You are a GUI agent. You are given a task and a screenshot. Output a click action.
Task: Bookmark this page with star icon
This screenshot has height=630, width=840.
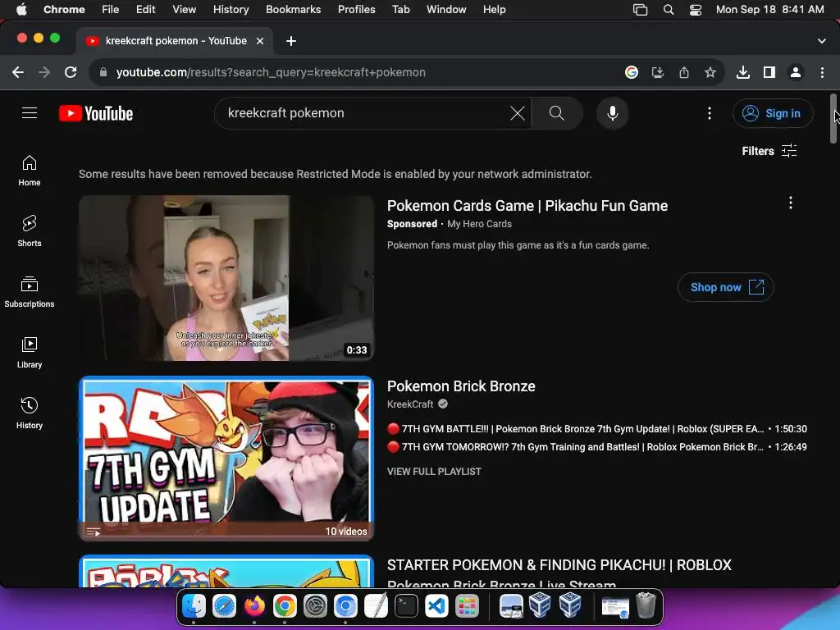710,72
